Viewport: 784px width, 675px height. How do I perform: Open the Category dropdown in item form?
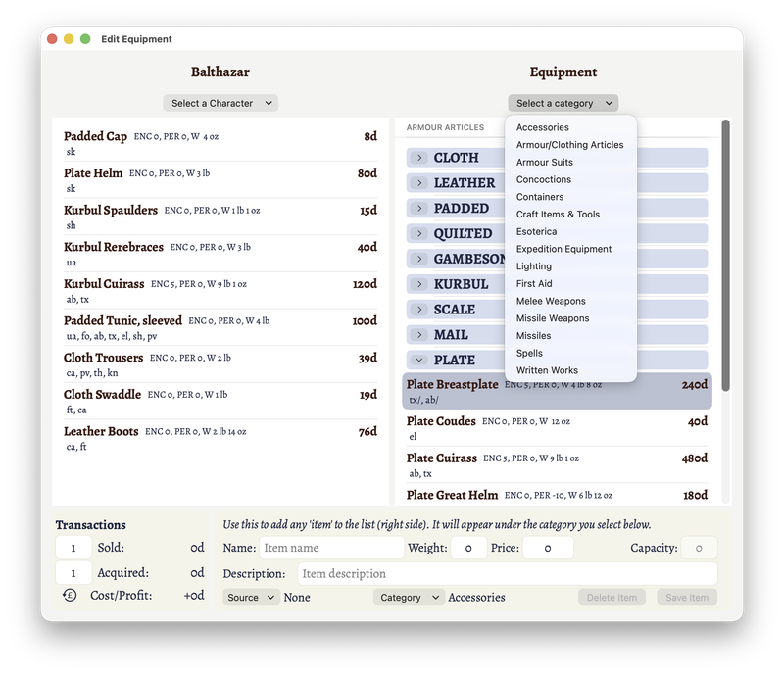tap(409, 598)
